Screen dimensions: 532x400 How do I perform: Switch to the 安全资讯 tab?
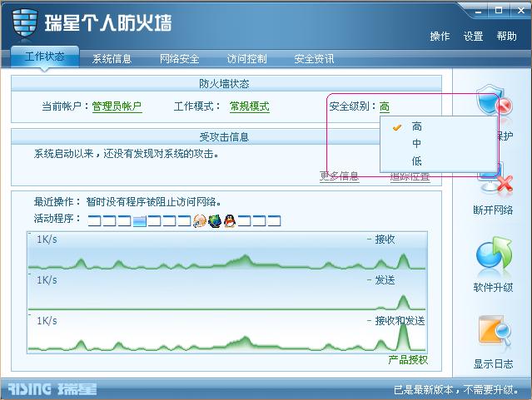point(314,59)
